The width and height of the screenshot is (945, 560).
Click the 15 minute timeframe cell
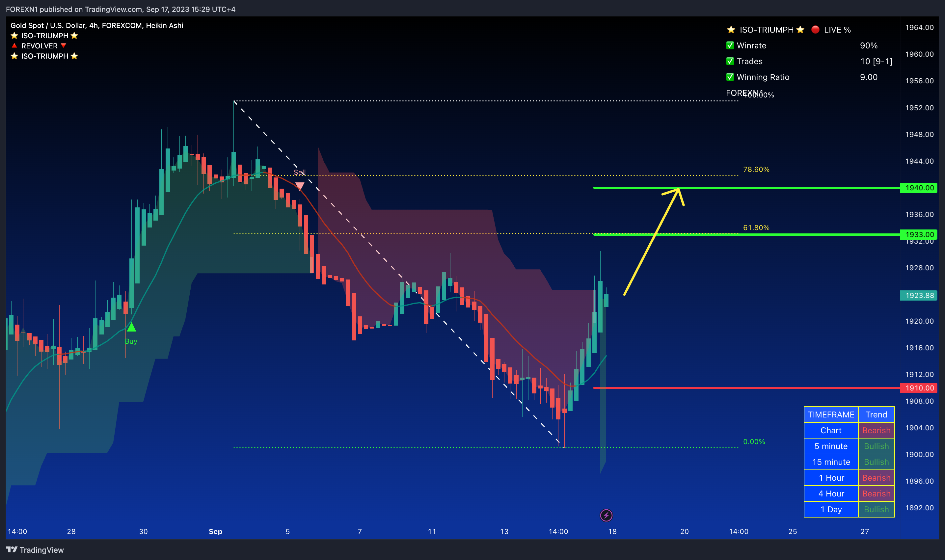click(x=831, y=462)
